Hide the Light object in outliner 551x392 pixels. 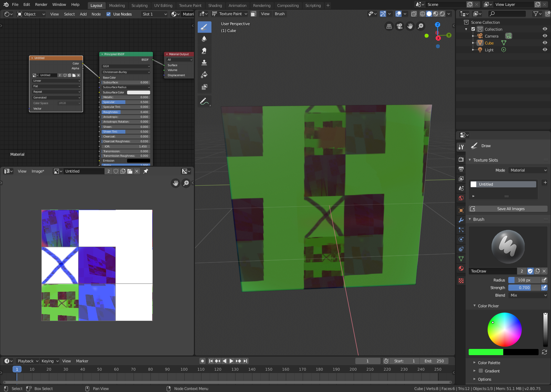[x=545, y=50]
